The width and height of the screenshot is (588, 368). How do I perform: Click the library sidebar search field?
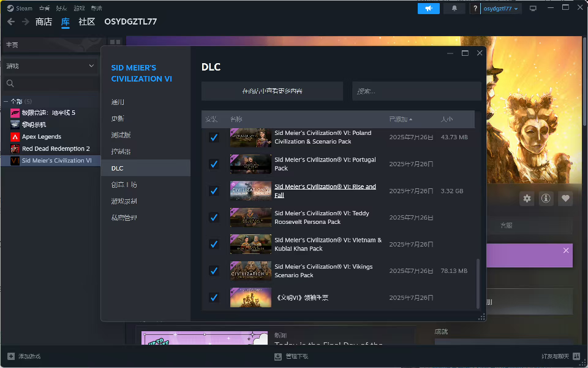click(50, 83)
